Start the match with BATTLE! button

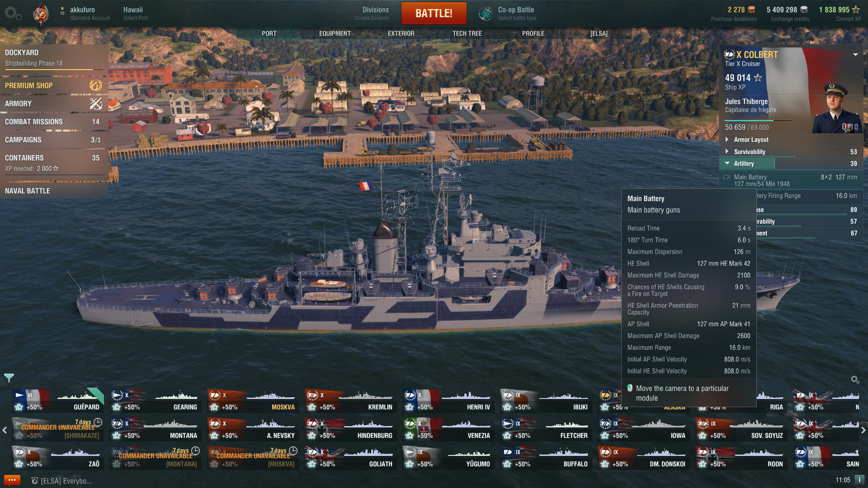click(x=434, y=13)
